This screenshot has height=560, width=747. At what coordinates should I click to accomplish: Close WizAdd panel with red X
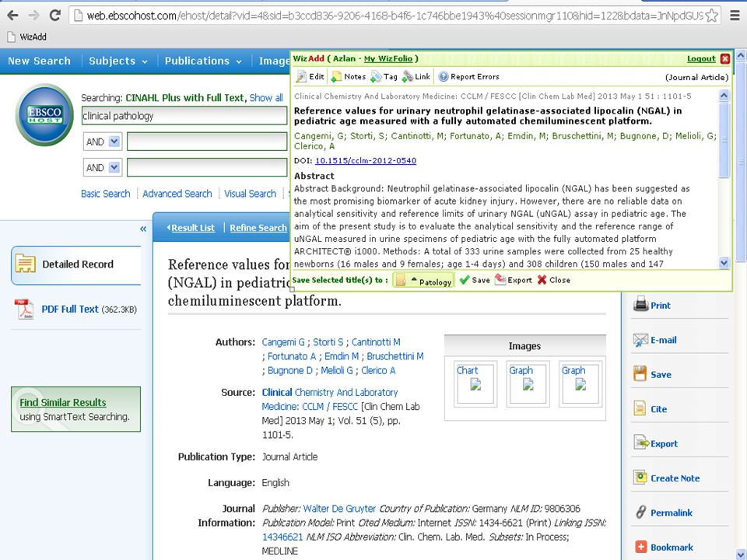725,58
